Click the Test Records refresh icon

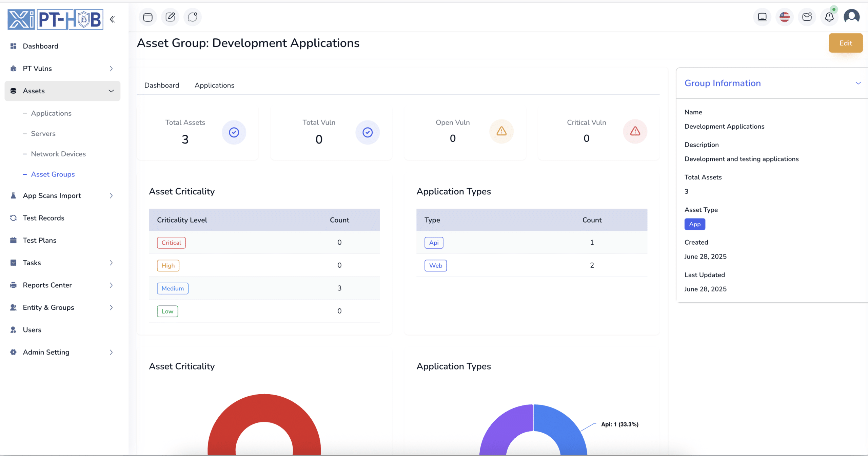click(14, 218)
